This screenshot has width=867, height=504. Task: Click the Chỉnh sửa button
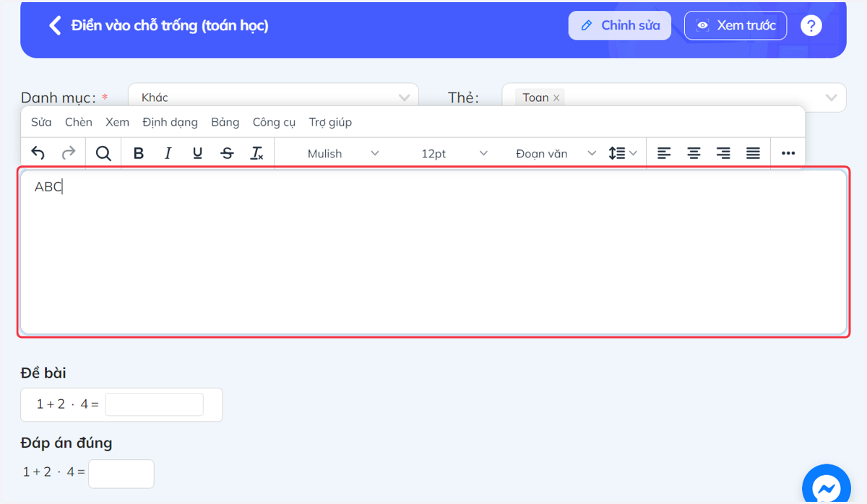tap(620, 25)
